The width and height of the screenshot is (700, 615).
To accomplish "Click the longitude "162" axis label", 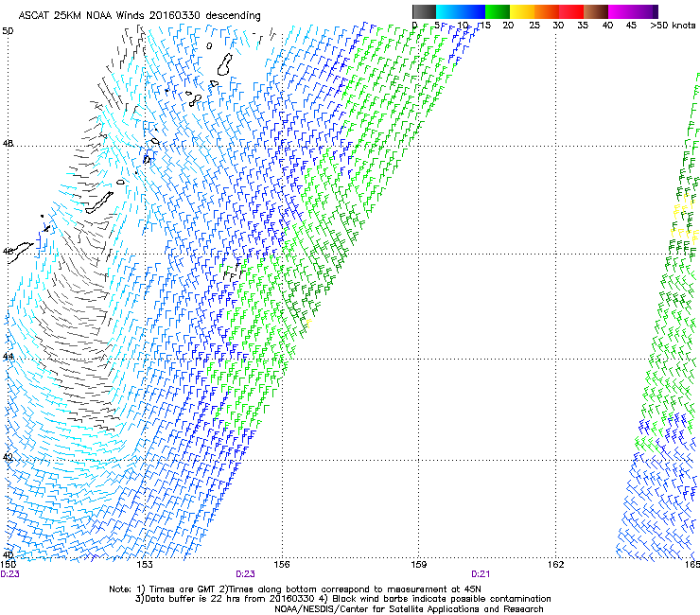I will click(x=556, y=565).
